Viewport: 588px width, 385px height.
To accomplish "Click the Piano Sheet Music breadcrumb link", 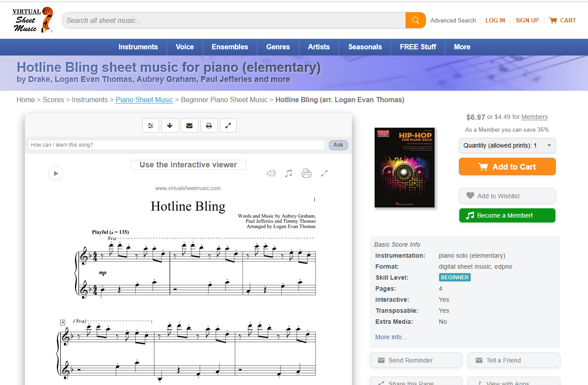I will (145, 100).
